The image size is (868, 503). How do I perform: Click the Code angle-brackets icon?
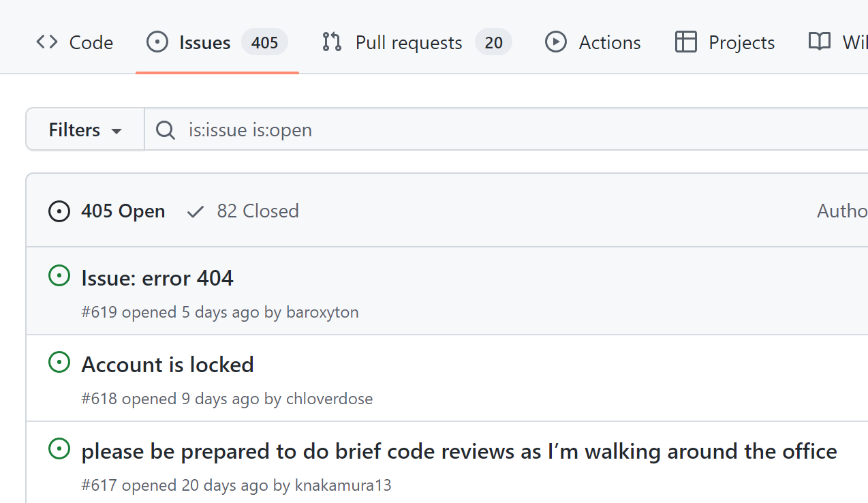point(46,42)
